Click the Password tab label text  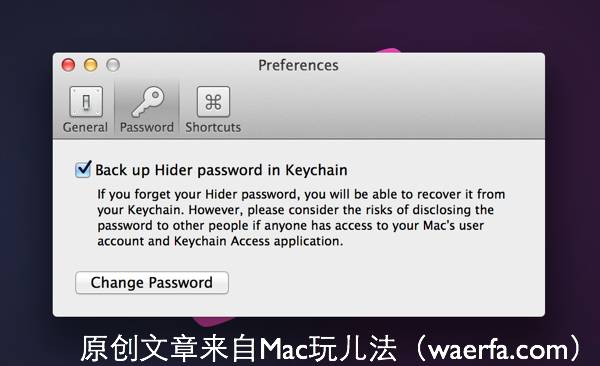[147, 127]
